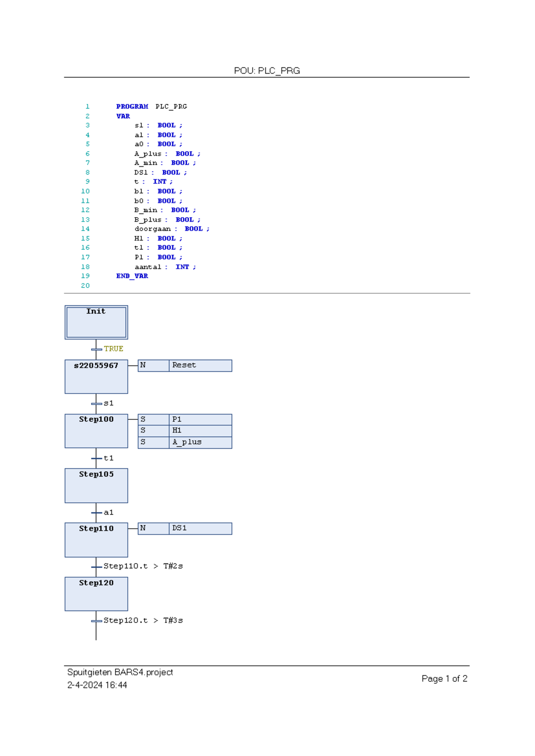Viewport: 535px width, 756px height.
Task: Select the H1 action cell on Step100
Action: (x=201, y=431)
